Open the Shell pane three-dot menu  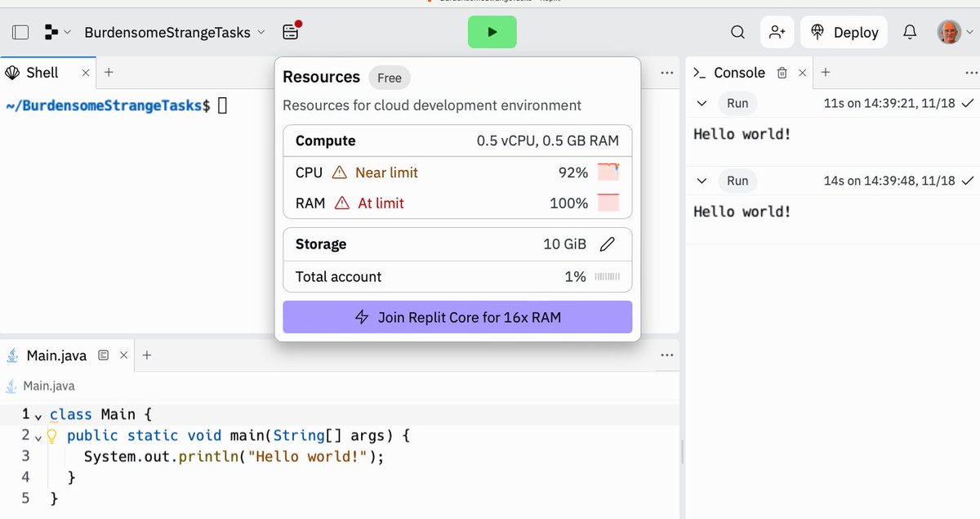tap(667, 73)
